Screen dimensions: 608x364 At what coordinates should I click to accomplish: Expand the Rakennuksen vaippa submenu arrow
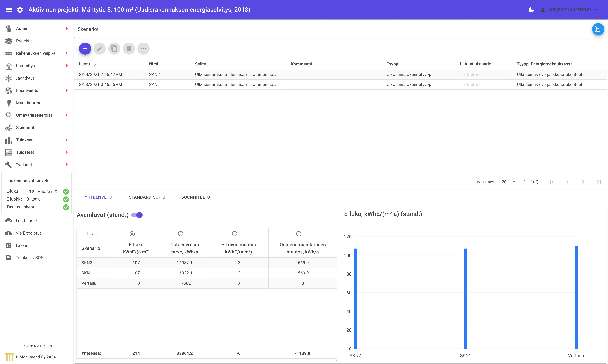click(67, 53)
